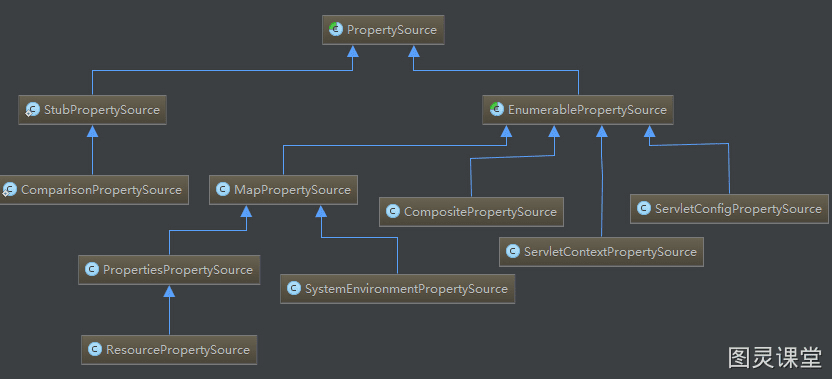Select the CompositePropertySource node label
Image resolution: width=832 pixels, height=379 pixels.
pyautogui.click(x=480, y=212)
